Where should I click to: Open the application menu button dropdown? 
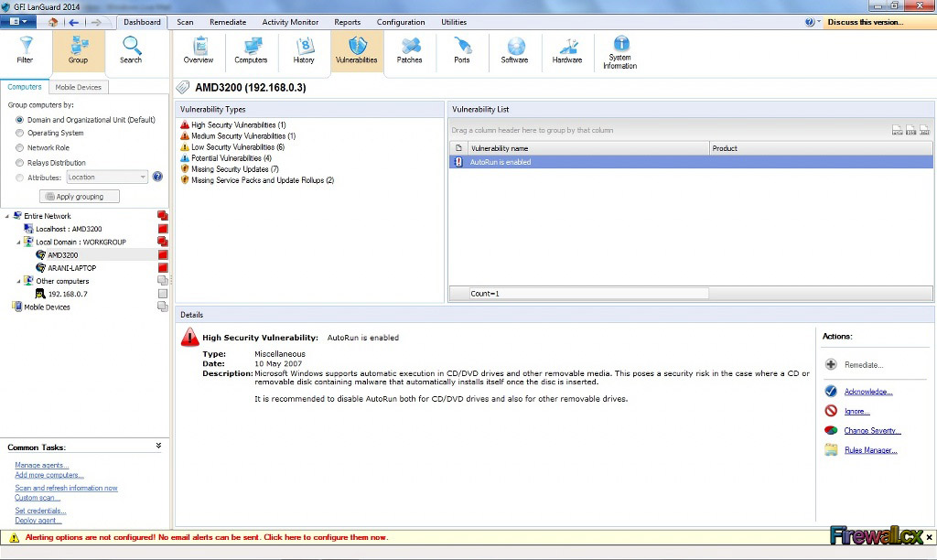click(18, 22)
